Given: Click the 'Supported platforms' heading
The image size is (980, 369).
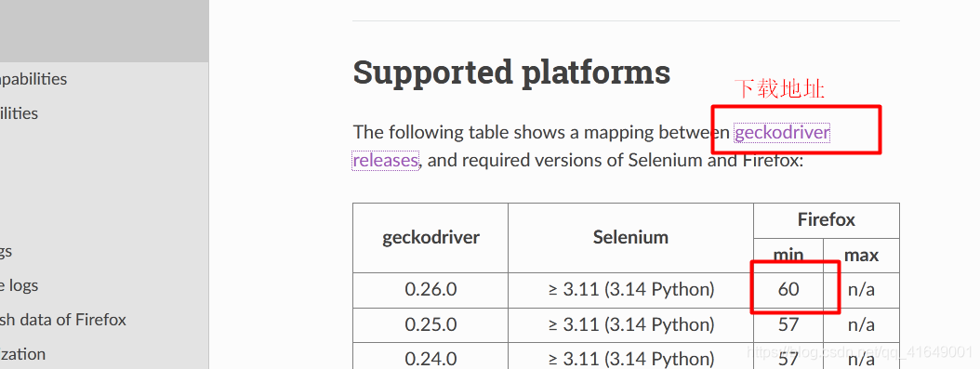Looking at the screenshot, I should pyautogui.click(x=511, y=72).
